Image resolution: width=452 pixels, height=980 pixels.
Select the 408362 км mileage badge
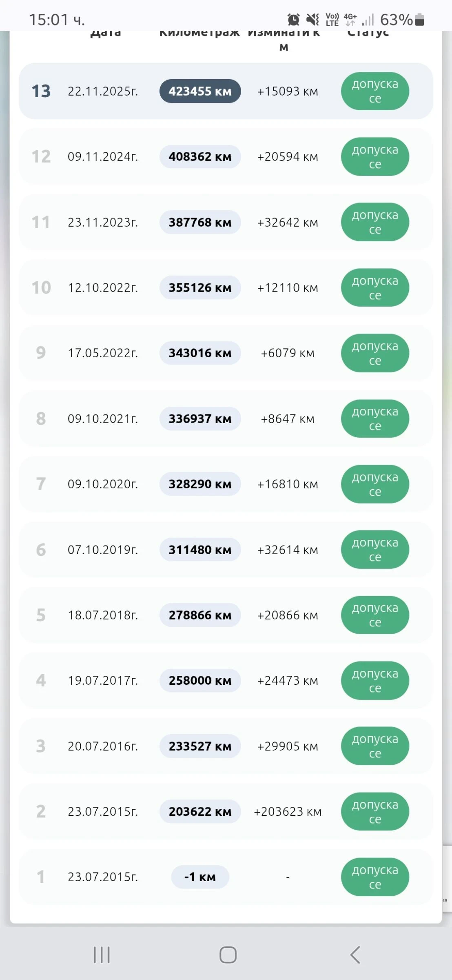200,156
